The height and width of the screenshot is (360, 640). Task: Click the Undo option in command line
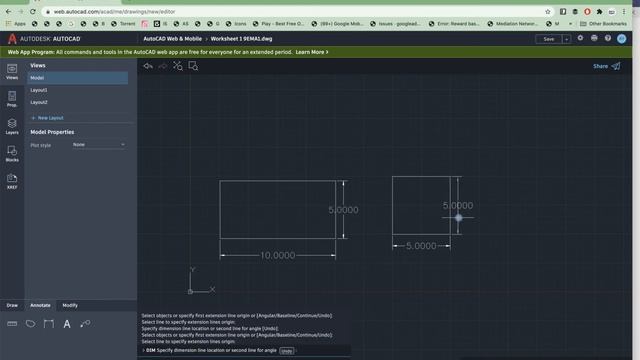(x=287, y=351)
